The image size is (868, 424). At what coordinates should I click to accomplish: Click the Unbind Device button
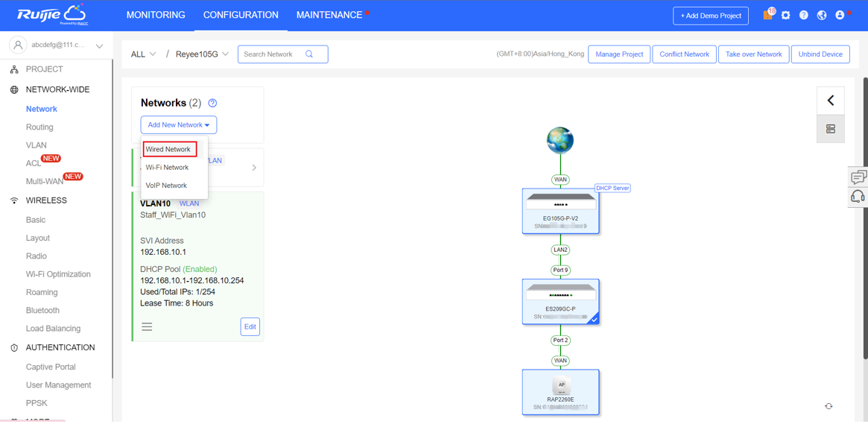[x=820, y=54]
